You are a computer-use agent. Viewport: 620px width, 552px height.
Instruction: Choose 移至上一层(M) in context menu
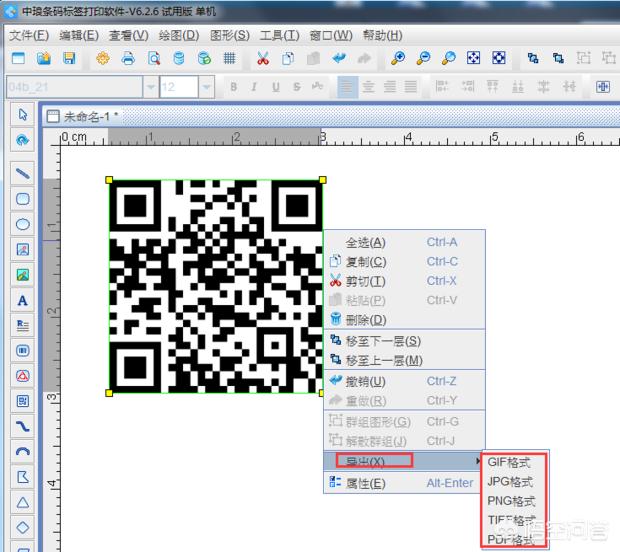pos(405,360)
